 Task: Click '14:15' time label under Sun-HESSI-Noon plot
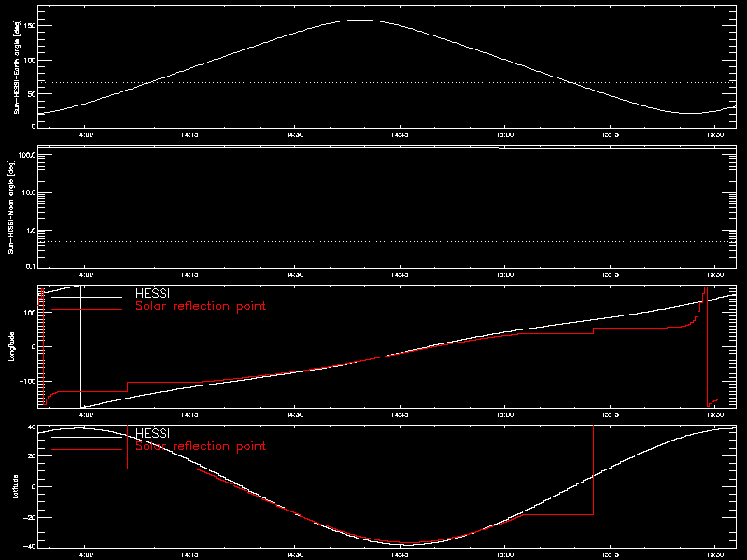(x=190, y=275)
